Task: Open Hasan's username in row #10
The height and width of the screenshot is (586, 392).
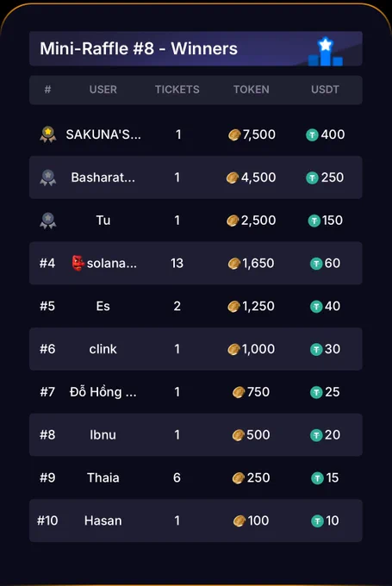Action: (x=103, y=521)
